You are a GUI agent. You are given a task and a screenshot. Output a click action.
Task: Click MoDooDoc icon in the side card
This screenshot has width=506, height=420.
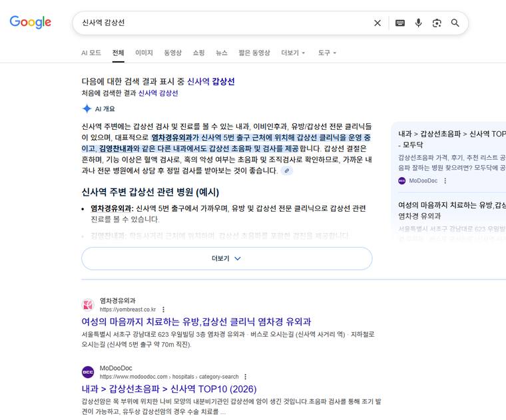pos(401,180)
